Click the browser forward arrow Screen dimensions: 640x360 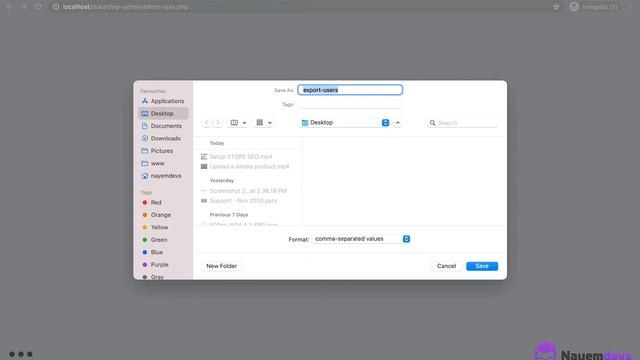click(24, 7)
